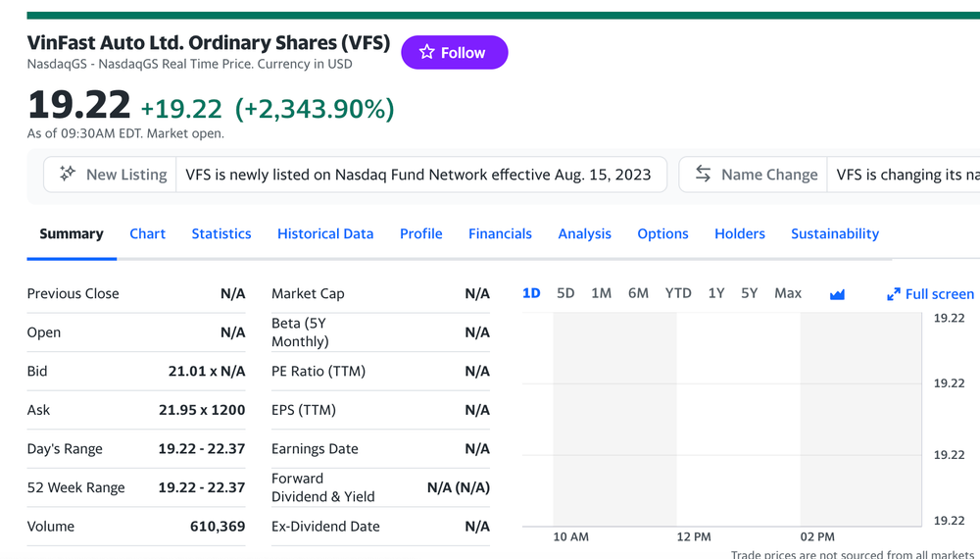Select the 1D chart range
This screenshot has height=559, width=980.
(x=531, y=293)
